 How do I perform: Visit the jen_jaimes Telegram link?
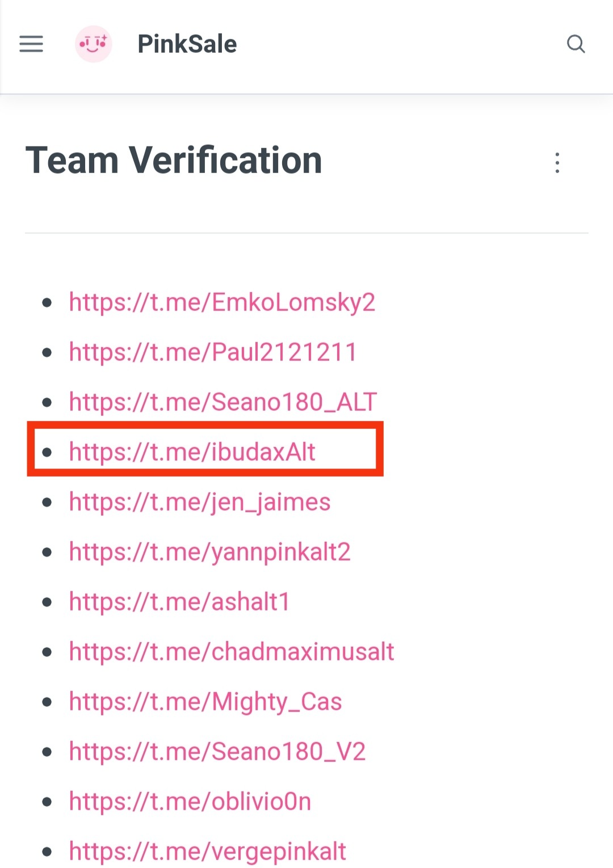click(199, 502)
